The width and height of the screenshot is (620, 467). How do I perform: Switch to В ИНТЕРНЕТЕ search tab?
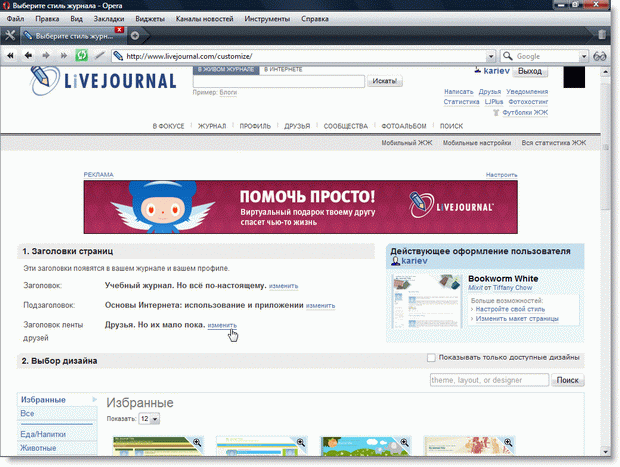[283, 70]
